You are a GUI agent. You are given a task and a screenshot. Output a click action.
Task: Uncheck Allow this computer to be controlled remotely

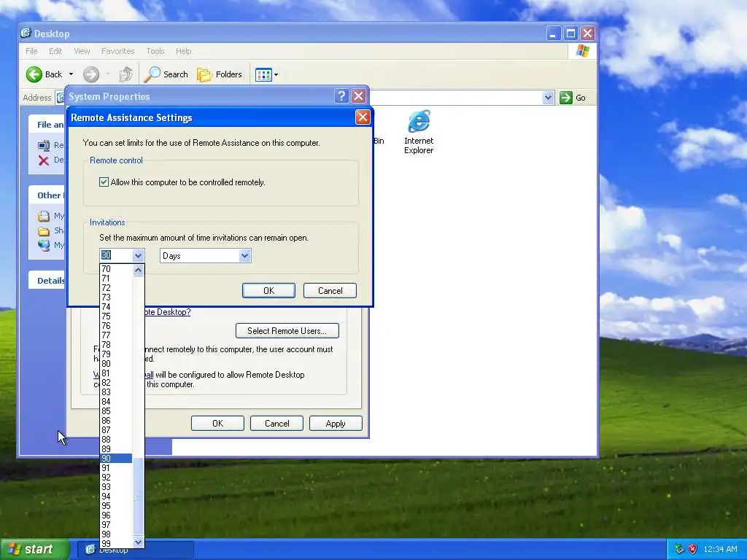(x=104, y=182)
